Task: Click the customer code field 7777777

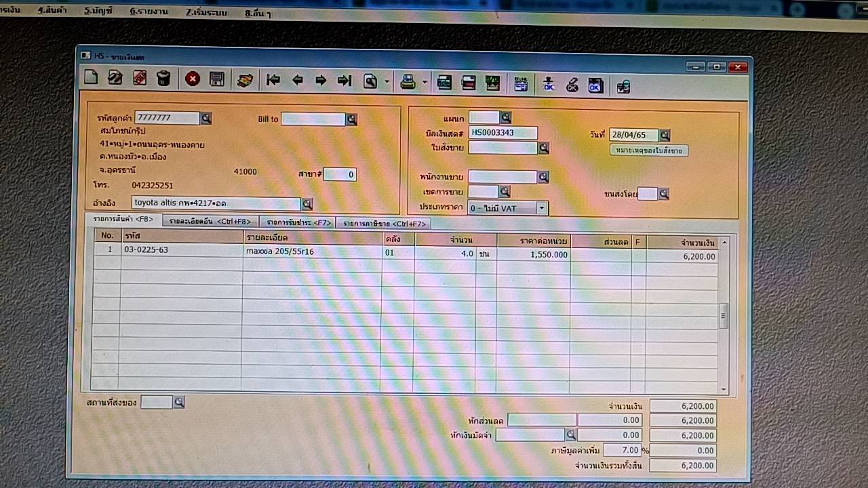Action: (167, 118)
